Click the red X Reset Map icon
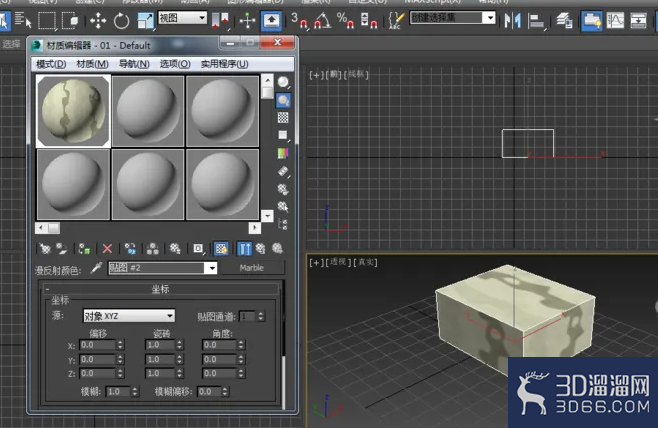The image size is (658, 428). [x=107, y=249]
